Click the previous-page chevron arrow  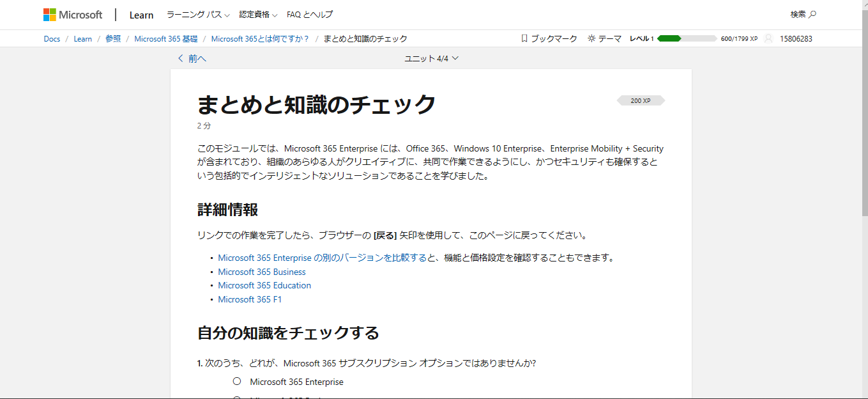click(181, 58)
